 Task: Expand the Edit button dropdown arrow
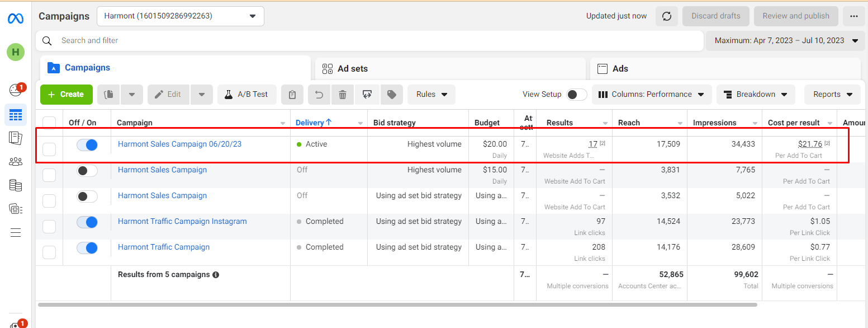pyautogui.click(x=201, y=95)
